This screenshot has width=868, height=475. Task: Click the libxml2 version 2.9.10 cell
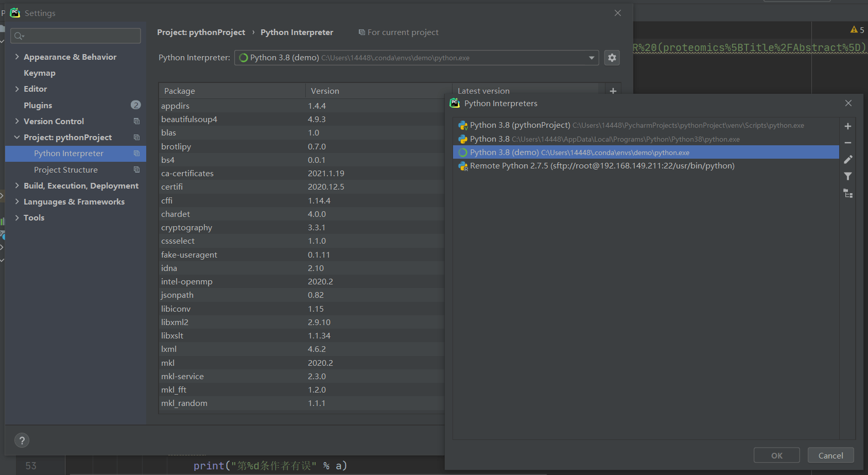tap(319, 322)
